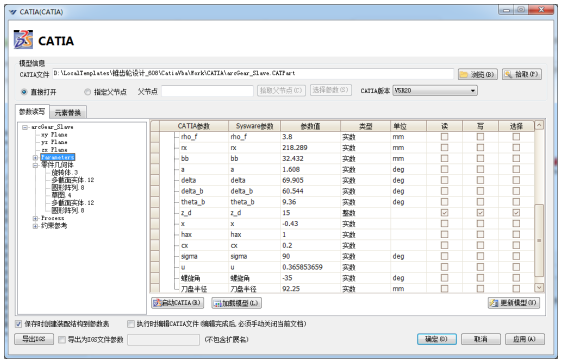The width and height of the screenshot is (564, 364).
Task: Click the 加载模型(L) load model button
Action: [x=236, y=303]
